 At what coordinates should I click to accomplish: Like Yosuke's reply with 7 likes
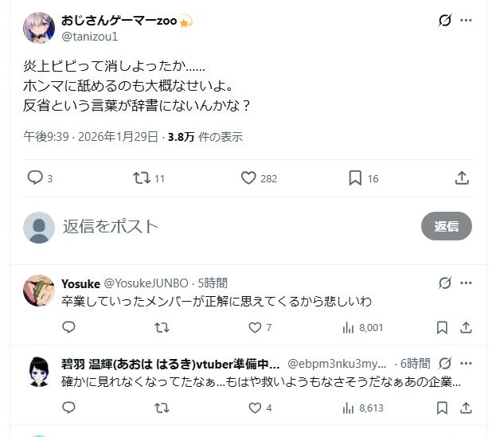[x=256, y=327]
